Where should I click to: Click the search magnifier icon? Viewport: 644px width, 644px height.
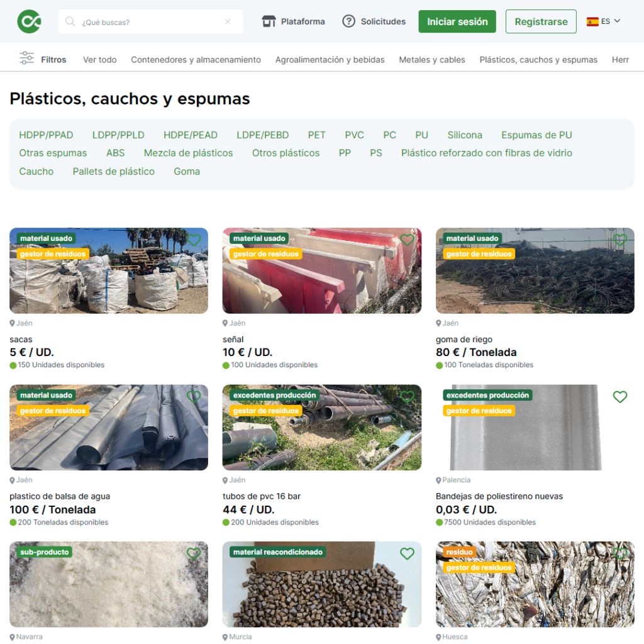pos(70,21)
